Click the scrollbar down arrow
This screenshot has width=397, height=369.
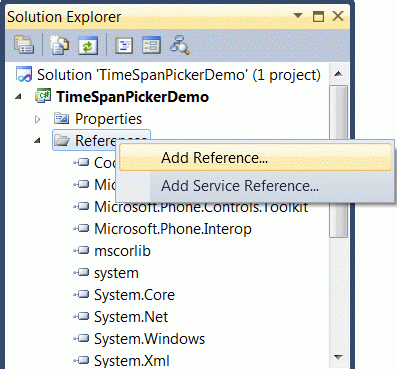coord(338,357)
